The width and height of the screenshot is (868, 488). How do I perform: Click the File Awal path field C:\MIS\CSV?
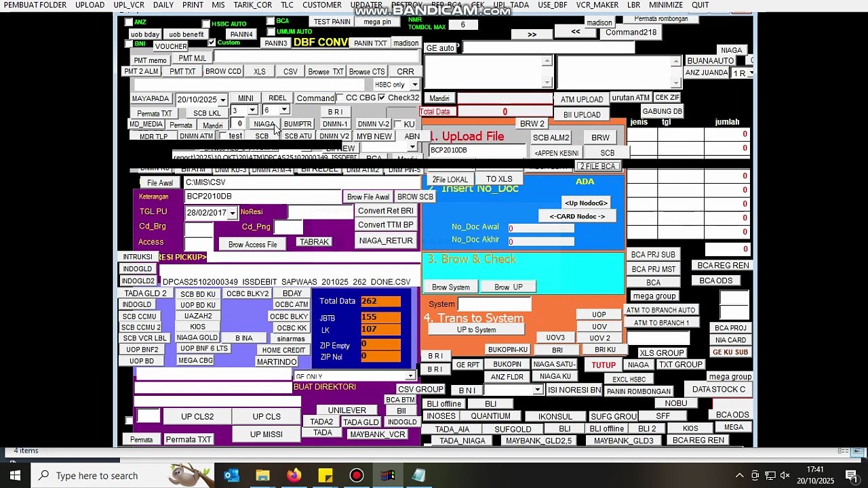302,182
